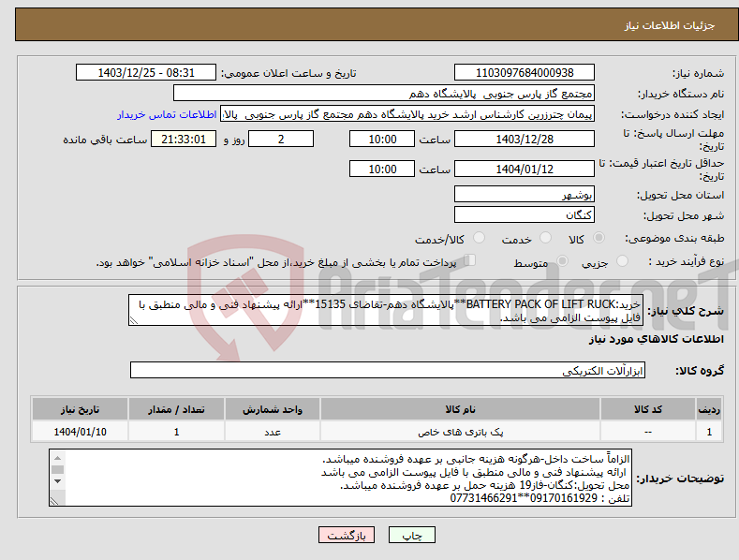
Task: Click the نام کالا column header
Action: [460, 409]
